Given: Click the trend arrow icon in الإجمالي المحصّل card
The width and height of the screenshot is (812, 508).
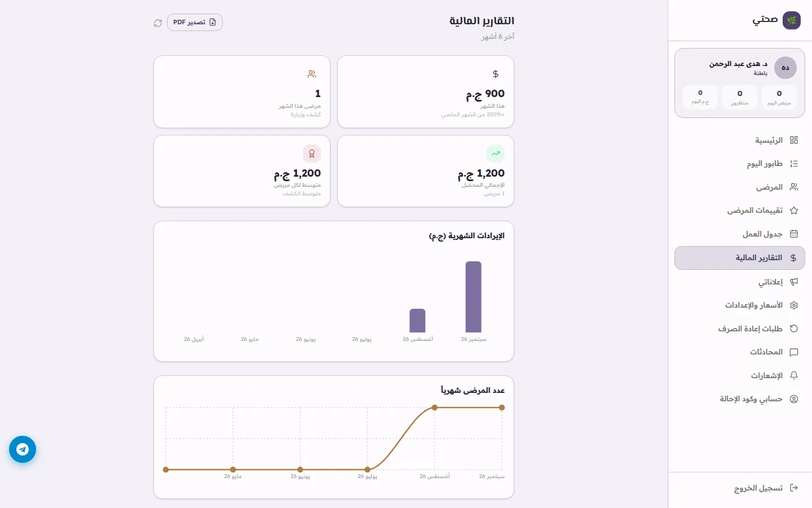Looking at the screenshot, I should click(496, 154).
